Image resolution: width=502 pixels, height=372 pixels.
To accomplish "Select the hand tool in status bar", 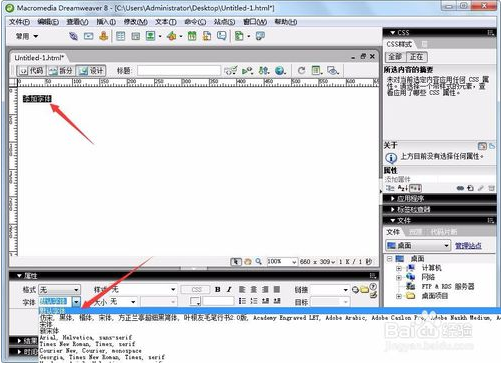I will tap(248, 262).
